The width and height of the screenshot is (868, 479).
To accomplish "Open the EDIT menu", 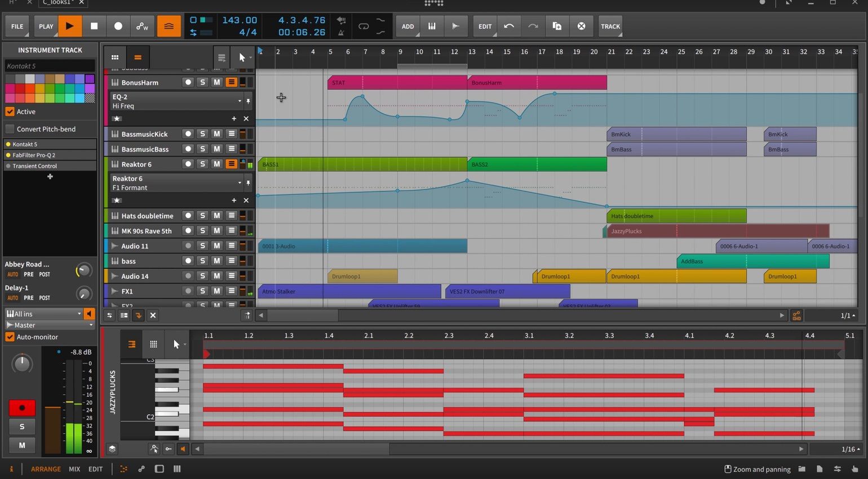I will pos(485,26).
